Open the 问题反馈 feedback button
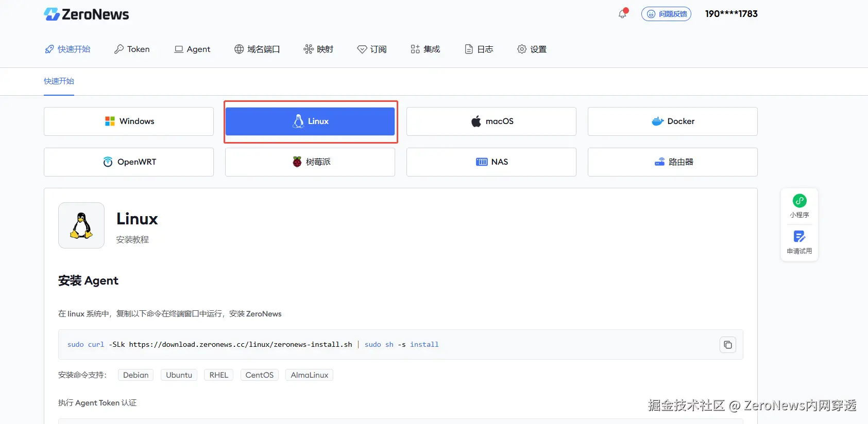The width and height of the screenshot is (868, 424). [x=666, y=14]
